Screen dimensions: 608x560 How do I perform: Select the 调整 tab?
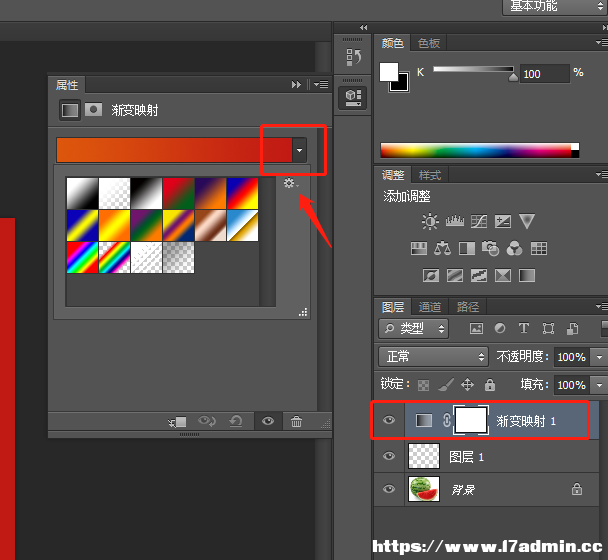[393, 175]
